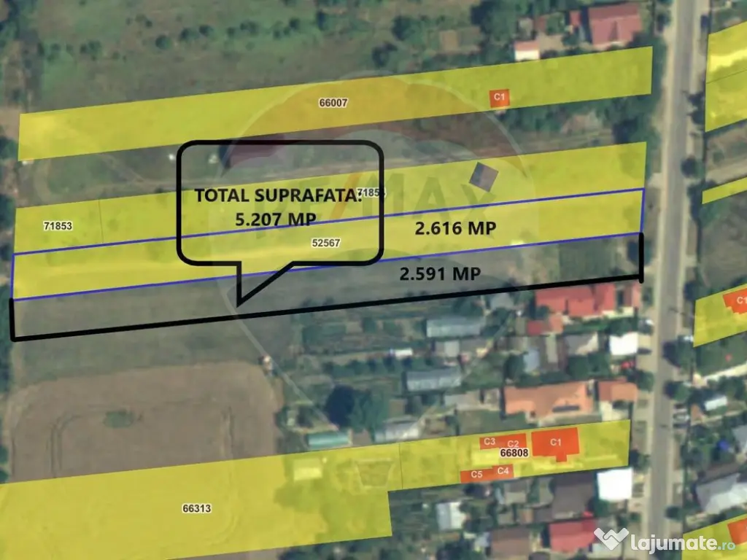Click the C3 building marker
747x560 pixels.
pos(489,441)
